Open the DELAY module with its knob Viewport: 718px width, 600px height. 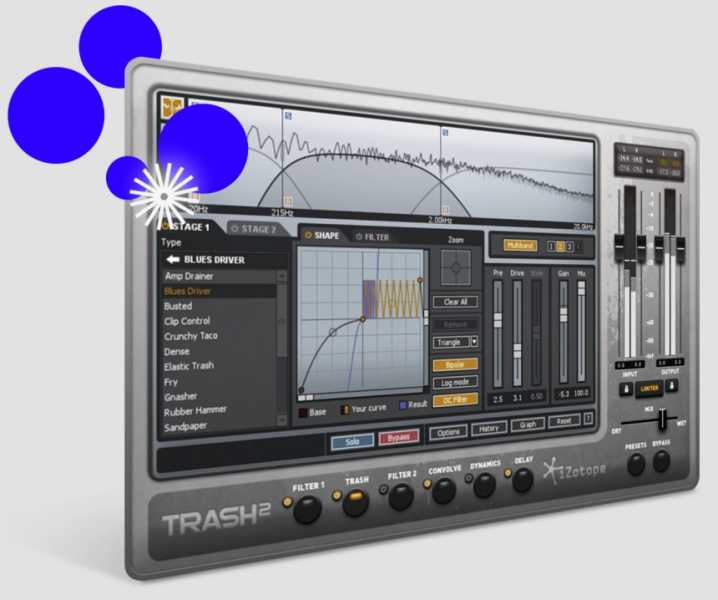(522, 480)
